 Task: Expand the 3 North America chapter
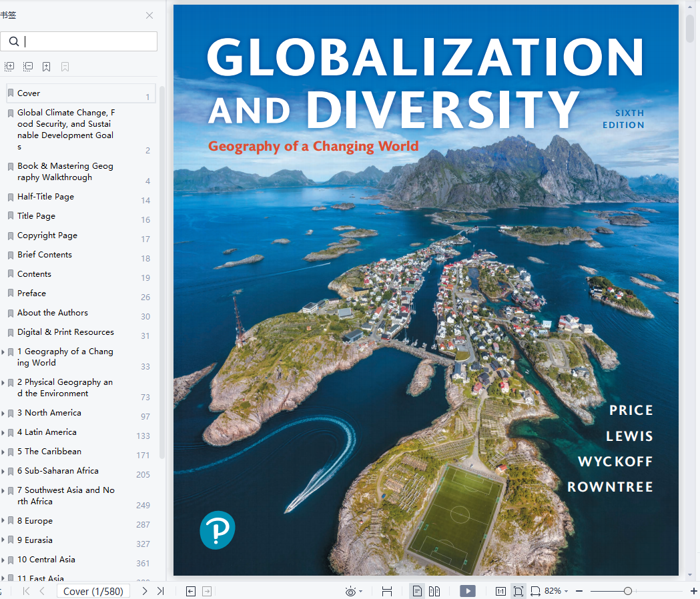3,414
